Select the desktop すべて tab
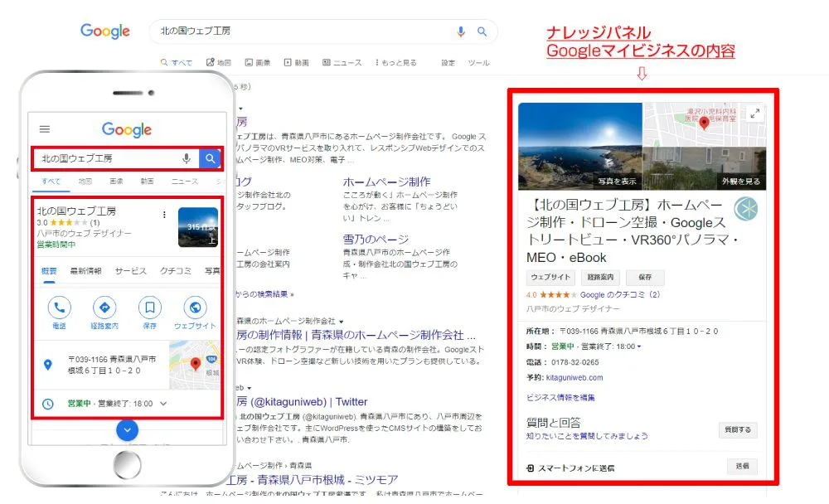Viewport: 829px width, 504px height. 177,62
